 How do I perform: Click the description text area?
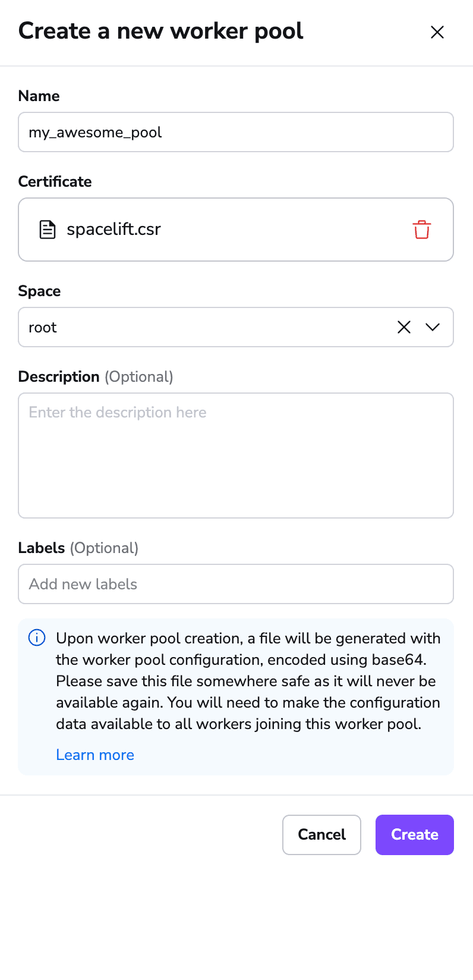(x=236, y=454)
